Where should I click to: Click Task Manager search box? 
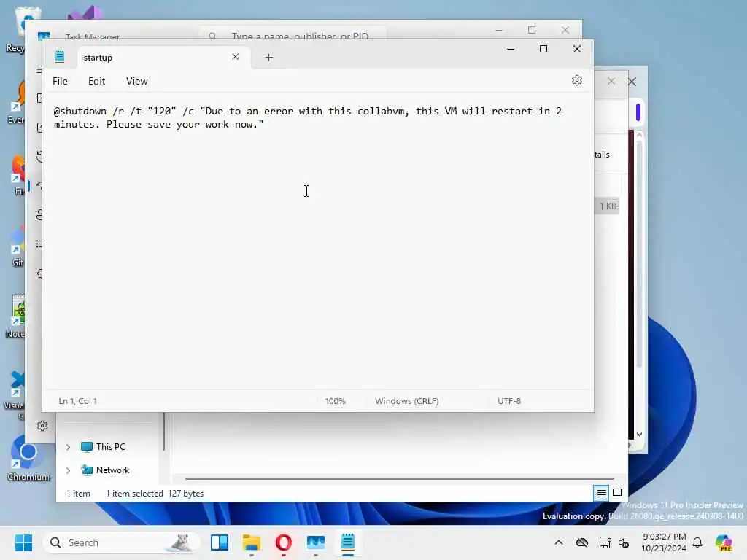tap(292, 34)
